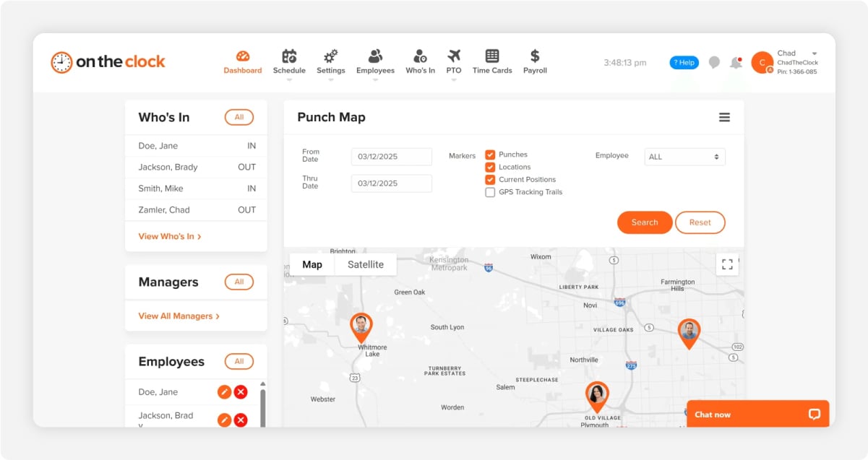Click the chat icon in Chat now bar
The image size is (868, 460).
point(815,415)
